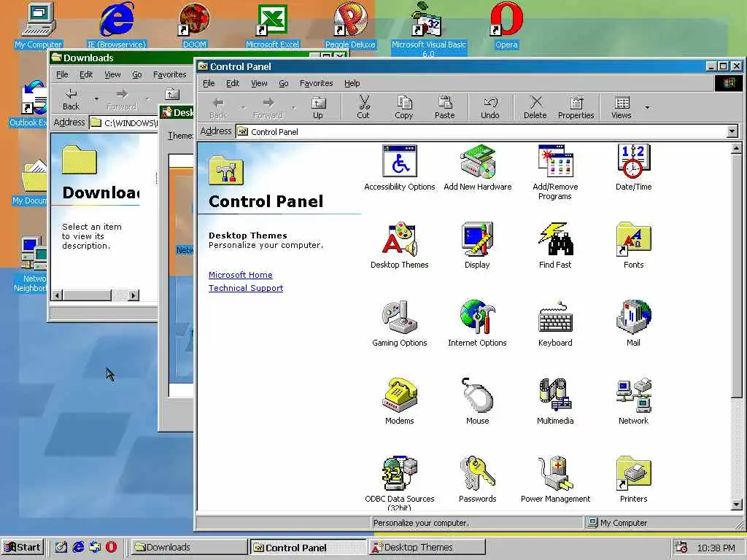Click the scroll down arrow in Control Panel
Screen dimensions: 747x560
click(x=737, y=505)
